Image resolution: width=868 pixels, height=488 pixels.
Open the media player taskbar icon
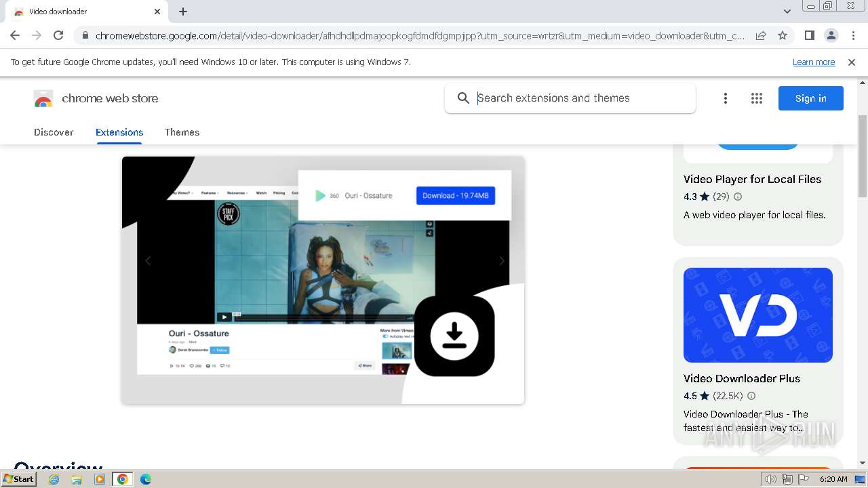[100, 479]
